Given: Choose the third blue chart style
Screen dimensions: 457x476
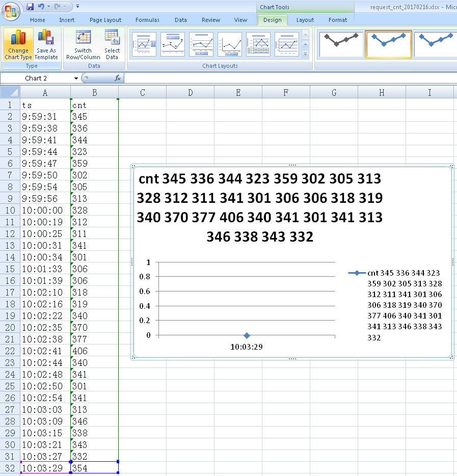Looking at the screenshot, I should 436,44.
